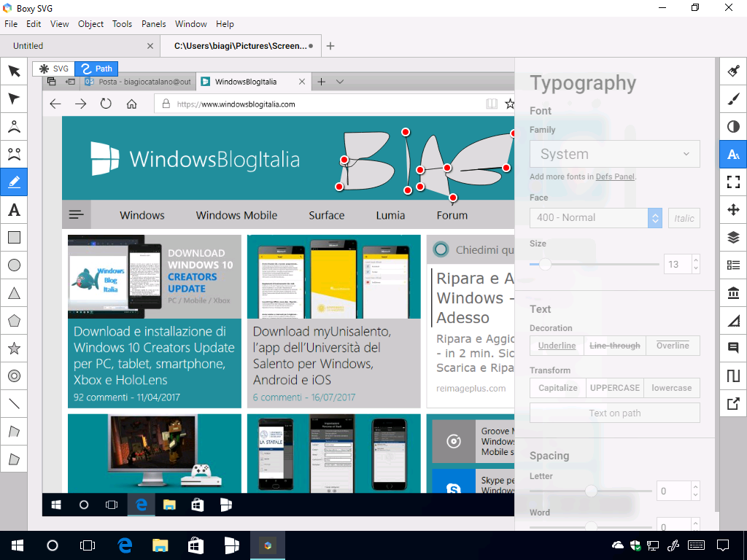Viewport: 747px width, 560px height.
Task: Select the Line tool
Action: [x=14, y=404]
